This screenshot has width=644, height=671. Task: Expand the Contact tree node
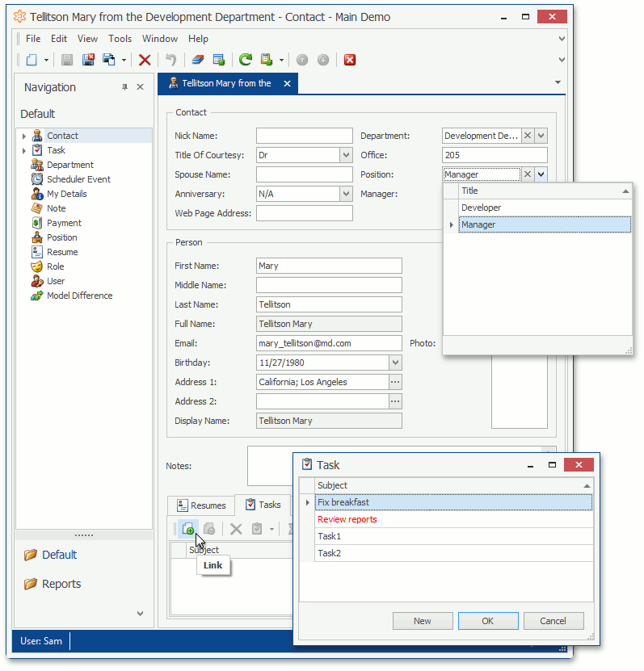24,136
